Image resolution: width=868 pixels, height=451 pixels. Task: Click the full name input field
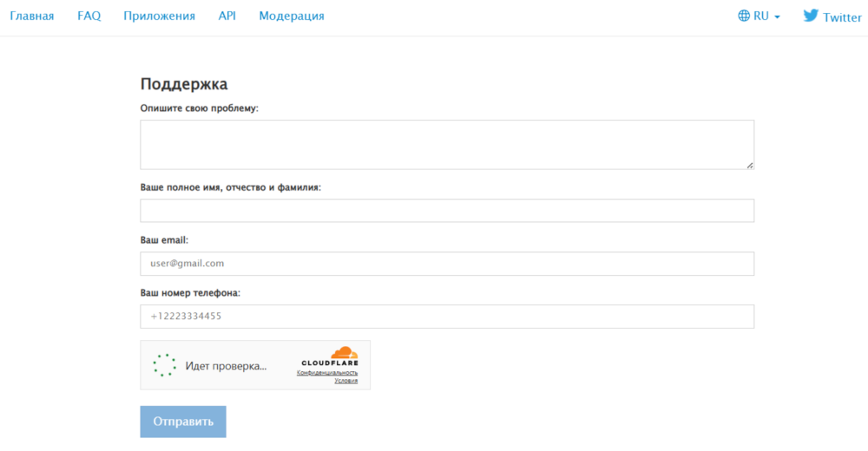[447, 211]
